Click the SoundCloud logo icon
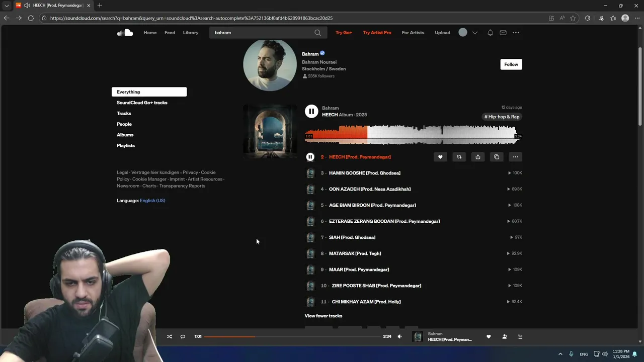 [x=125, y=33]
